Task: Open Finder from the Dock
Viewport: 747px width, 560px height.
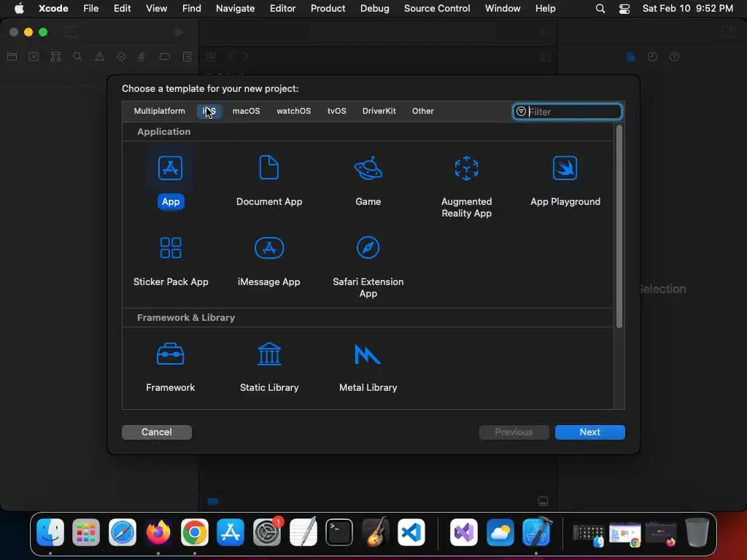Action: tap(50, 532)
